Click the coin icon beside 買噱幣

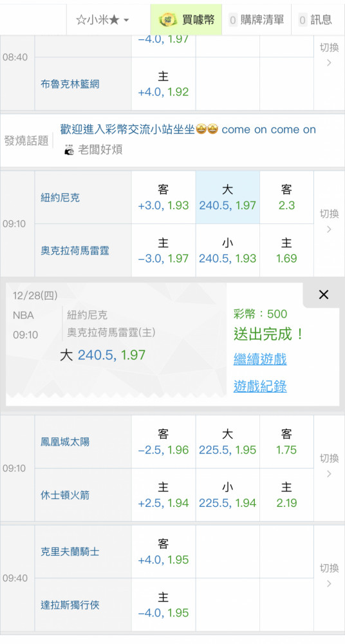(x=168, y=20)
